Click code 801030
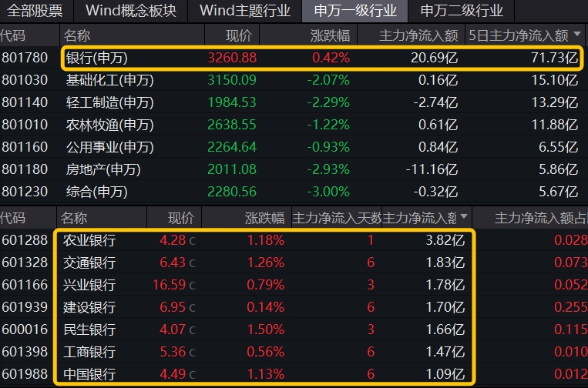The image size is (588, 388). click(x=25, y=80)
